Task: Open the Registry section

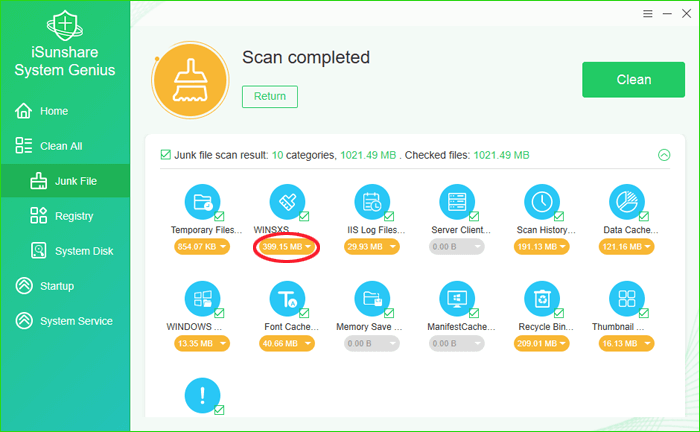Action: click(x=65, y=216)
